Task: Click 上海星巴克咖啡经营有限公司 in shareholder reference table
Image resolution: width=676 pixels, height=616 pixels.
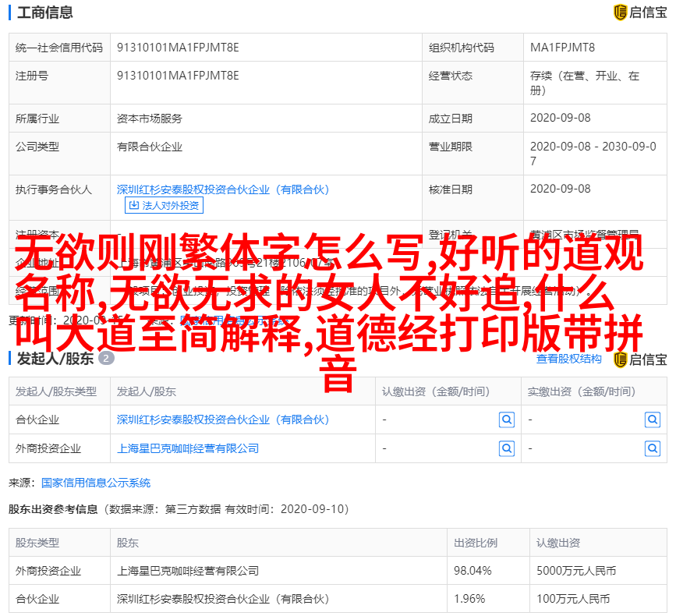Action: 188,571
